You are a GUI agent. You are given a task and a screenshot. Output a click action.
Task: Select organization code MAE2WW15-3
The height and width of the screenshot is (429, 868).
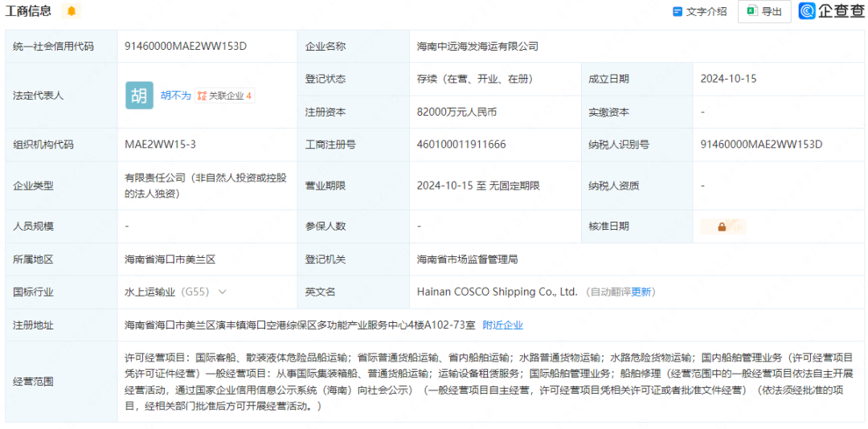[161, 145]
